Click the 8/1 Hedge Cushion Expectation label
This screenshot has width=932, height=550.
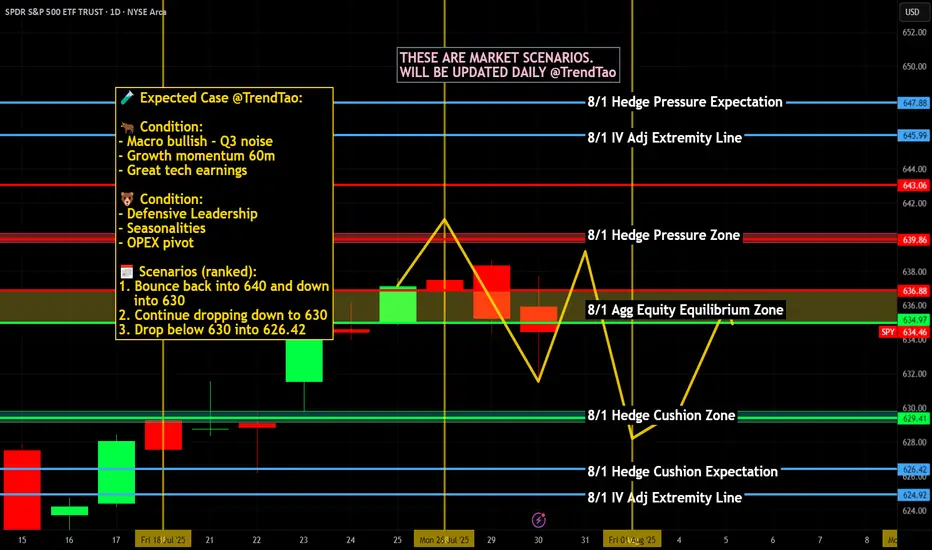(682, 472)
